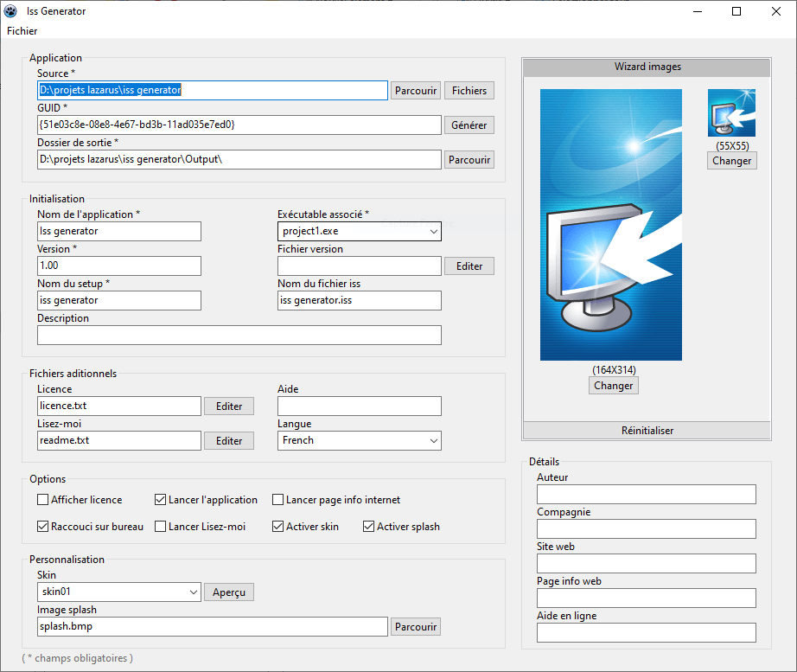The height and width of the screenshot is (672, 797).
Task: Click Changer under the small image
Action: [731, 161]
